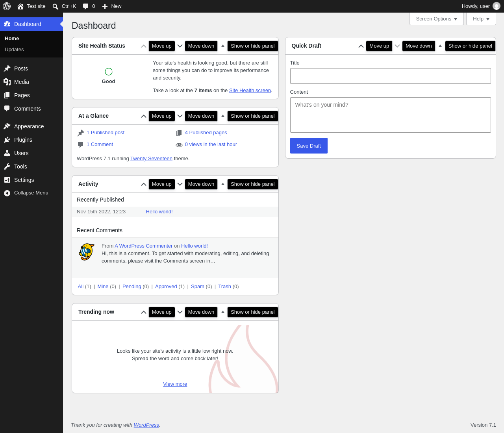Toggle At a Glance panel triangle

point(223,116)
